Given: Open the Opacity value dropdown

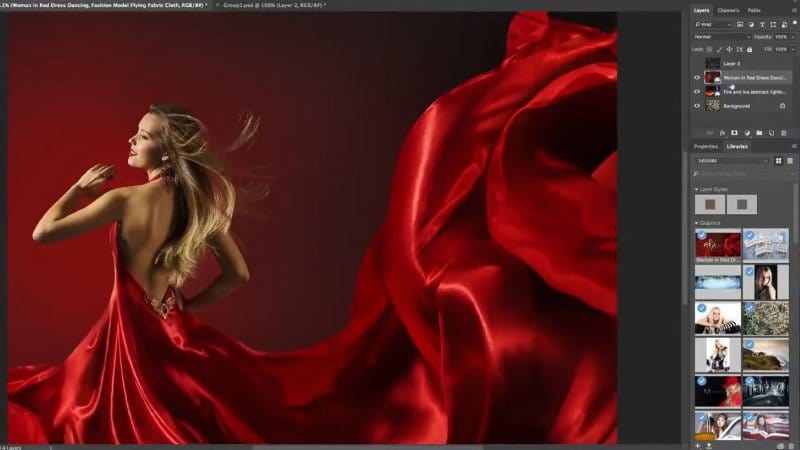Looking at the screenshot, I should point(792,37).
